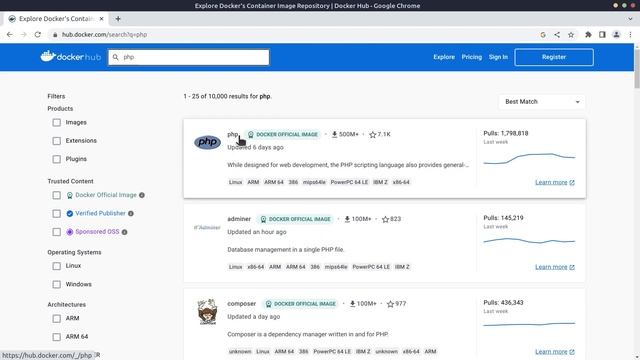Image resolution: width=640 pixels, height=360 pixels.
Task: Open the Chrome three-dot menu
Action: 630,35
